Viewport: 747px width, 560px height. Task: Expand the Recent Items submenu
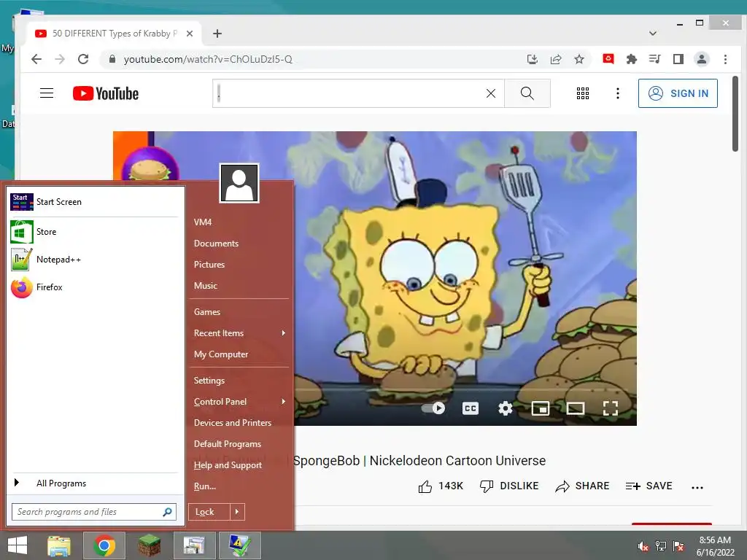click(239, 332)
